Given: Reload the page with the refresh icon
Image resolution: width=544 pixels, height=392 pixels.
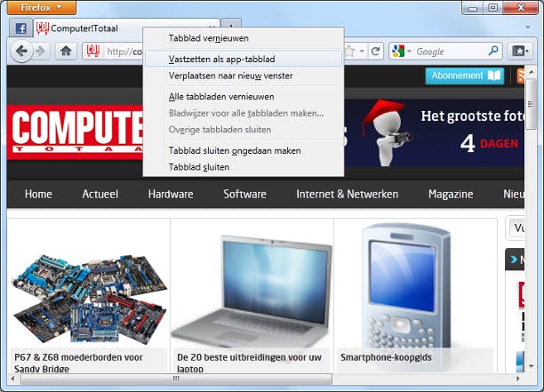Looking at the screenshot, I should pos(375,52).
